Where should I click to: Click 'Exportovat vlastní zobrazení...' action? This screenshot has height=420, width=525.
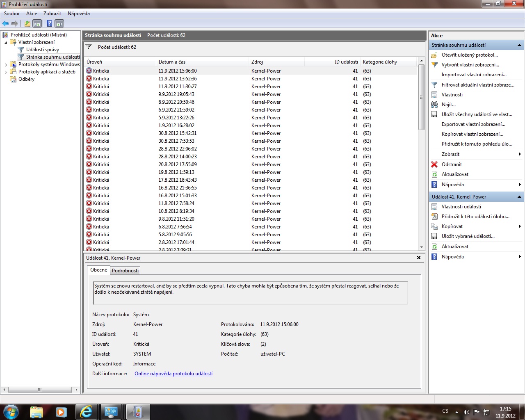473,124
